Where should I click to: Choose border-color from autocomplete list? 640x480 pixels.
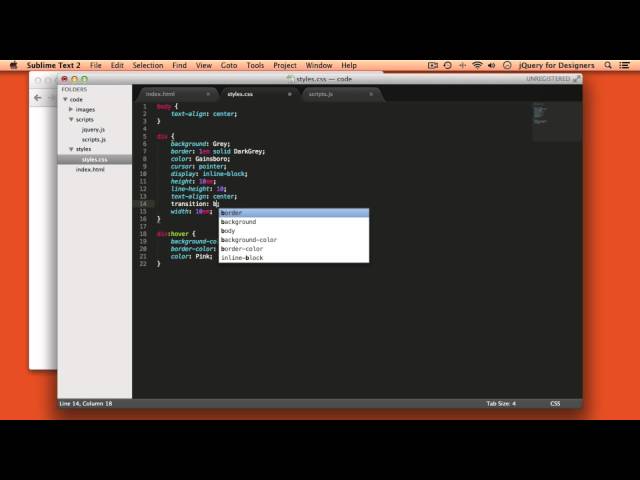pos(294,249)
